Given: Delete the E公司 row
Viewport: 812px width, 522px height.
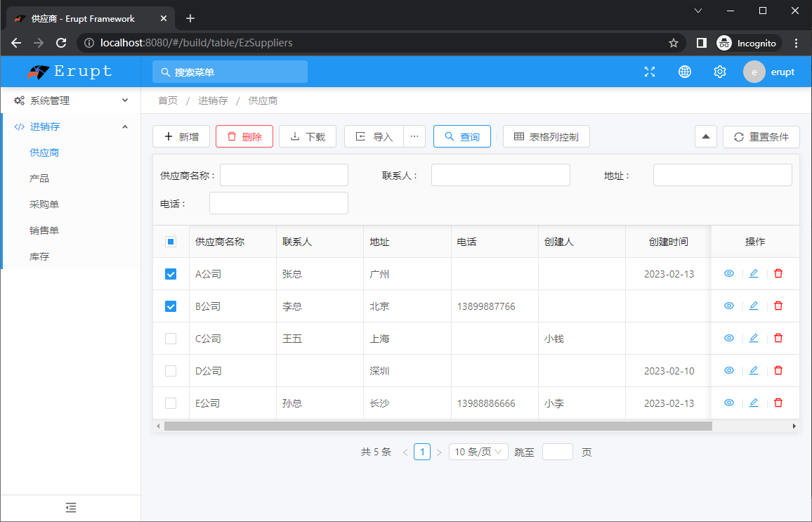Looking at the screenshot, I should point(778,403).
